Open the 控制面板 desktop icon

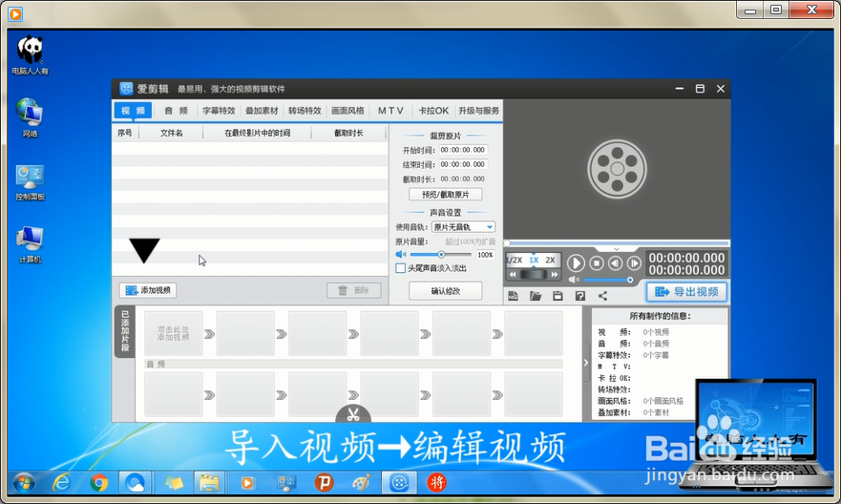[x=30, y=182]
